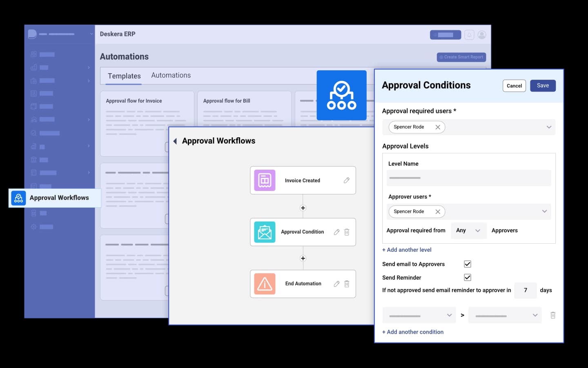The height and width of the screenshot is (368, 588).
Task: Open the user profile avatar
Action: coord(482,35)
